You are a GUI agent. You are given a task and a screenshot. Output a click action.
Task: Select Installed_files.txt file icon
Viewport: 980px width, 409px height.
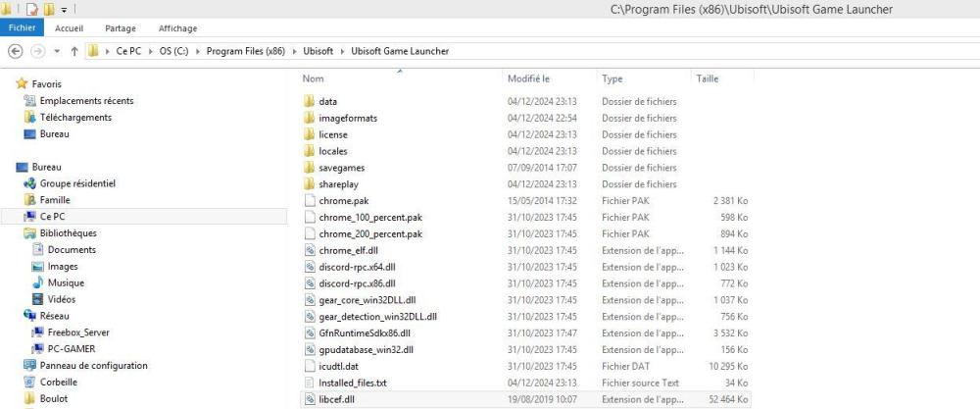(x=310, y=383)
